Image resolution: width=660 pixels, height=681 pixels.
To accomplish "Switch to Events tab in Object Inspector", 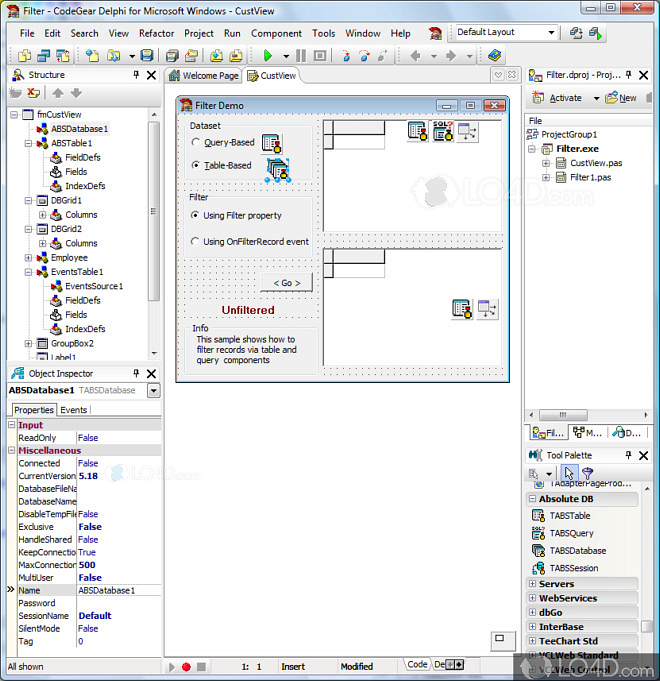I will 73,410.
